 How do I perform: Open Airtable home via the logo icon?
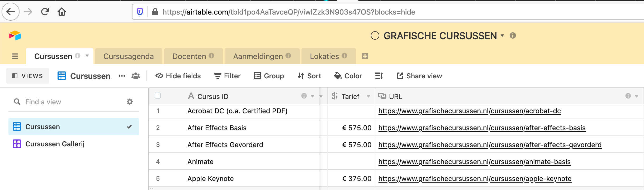[x=15, y=35]
